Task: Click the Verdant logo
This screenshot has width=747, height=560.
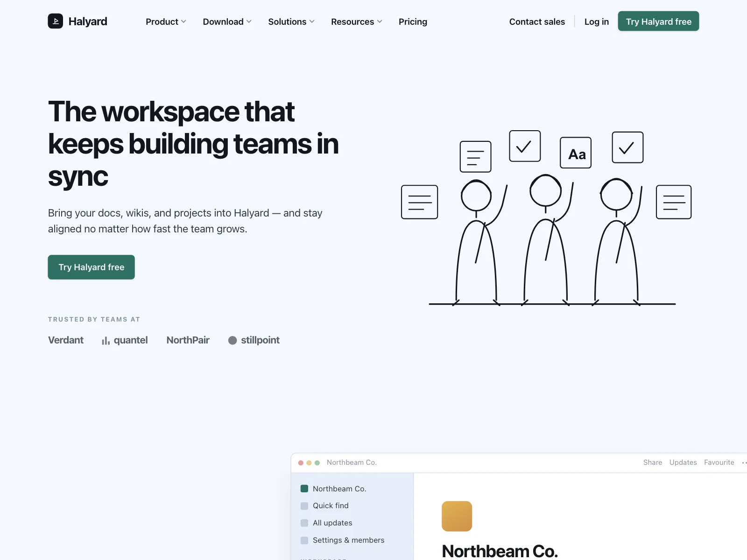Action: [66, 340]
